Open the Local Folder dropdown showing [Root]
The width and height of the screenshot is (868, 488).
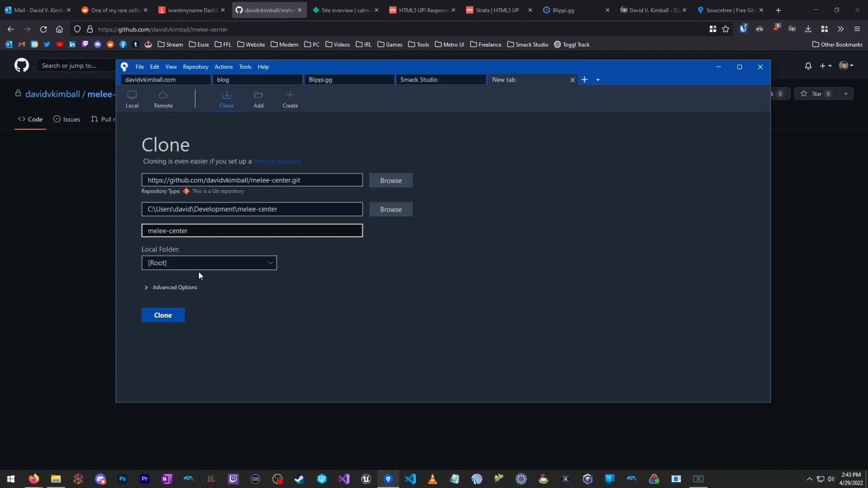[209, 262]
